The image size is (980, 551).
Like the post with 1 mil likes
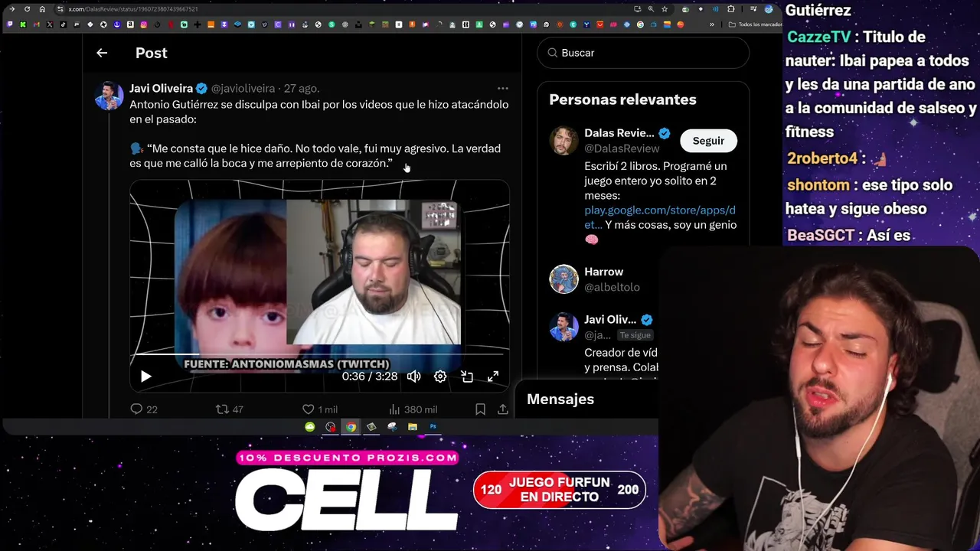(319, 409)
